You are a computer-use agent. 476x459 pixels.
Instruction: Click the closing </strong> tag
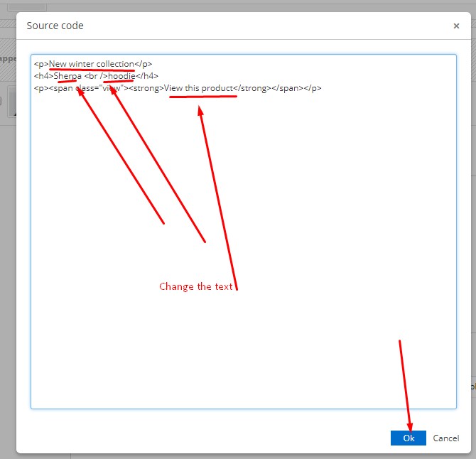[251, 88]
